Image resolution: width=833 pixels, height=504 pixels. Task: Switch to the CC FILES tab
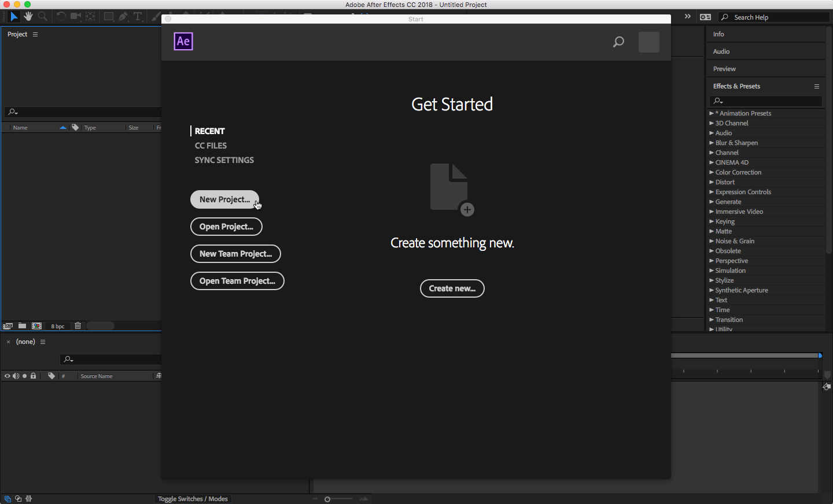(x=211, y=146)
